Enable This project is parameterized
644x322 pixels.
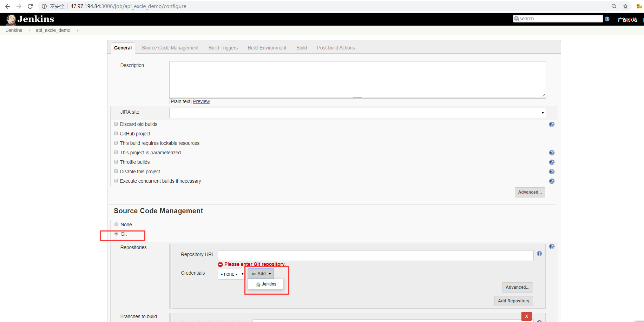(x=116, y=152)
